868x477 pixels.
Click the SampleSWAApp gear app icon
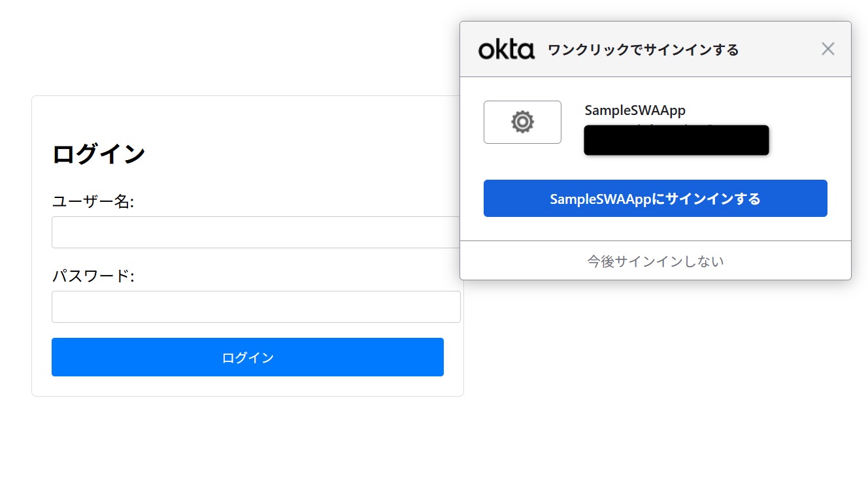click(522, 122)
